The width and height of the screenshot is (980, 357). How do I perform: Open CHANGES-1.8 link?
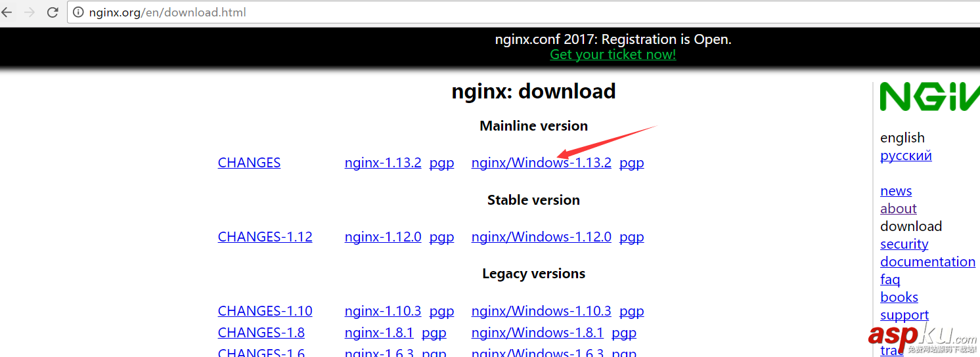pyautogui.click(x=261, y=333)
